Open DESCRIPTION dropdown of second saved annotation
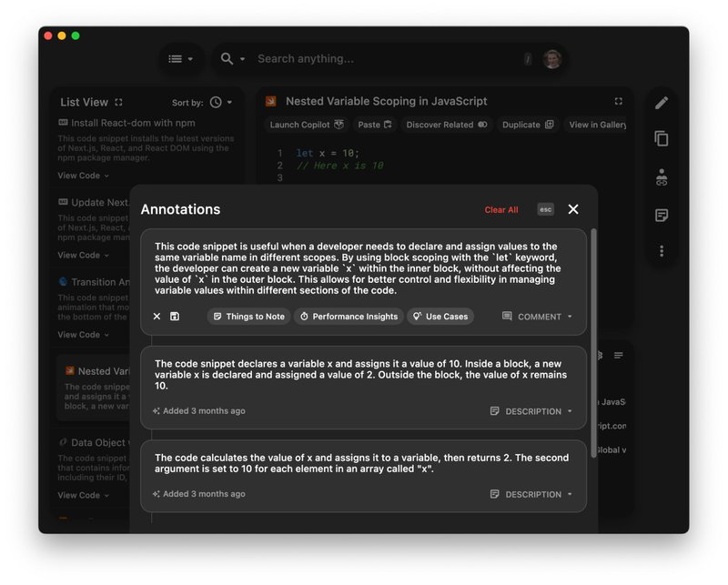Viewport: 728px width, 585px height. coord(531,494)
